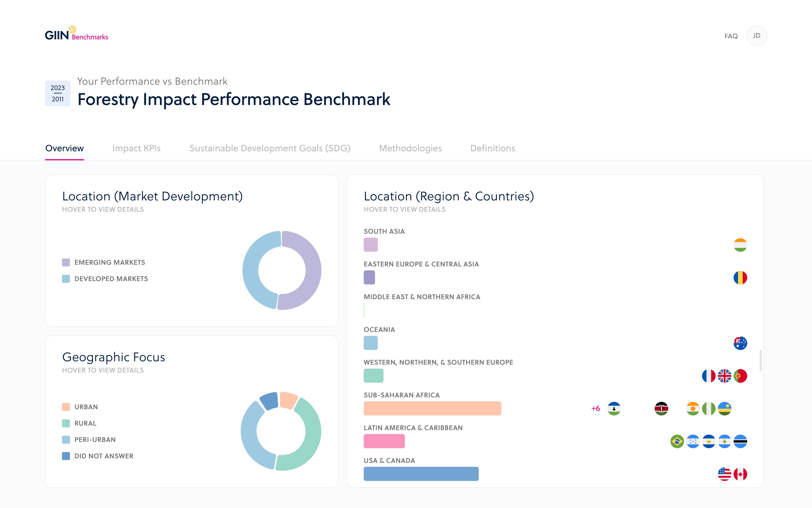The width and height of the screenshot is (812, 508).
Task: Click the Middle East & Northern Africa thin bar
Action: [364, 310]
